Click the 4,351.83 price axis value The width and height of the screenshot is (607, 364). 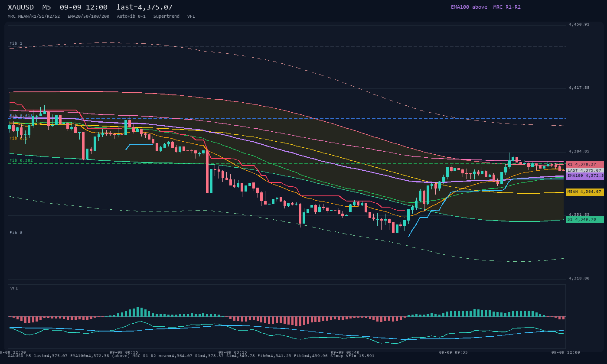click(579, 214)
